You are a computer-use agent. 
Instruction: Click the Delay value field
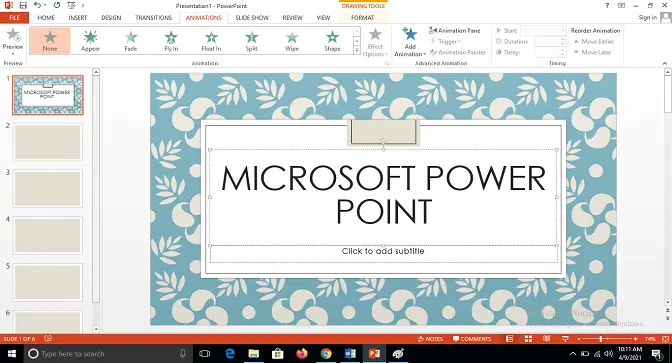[x=550, y=52]
